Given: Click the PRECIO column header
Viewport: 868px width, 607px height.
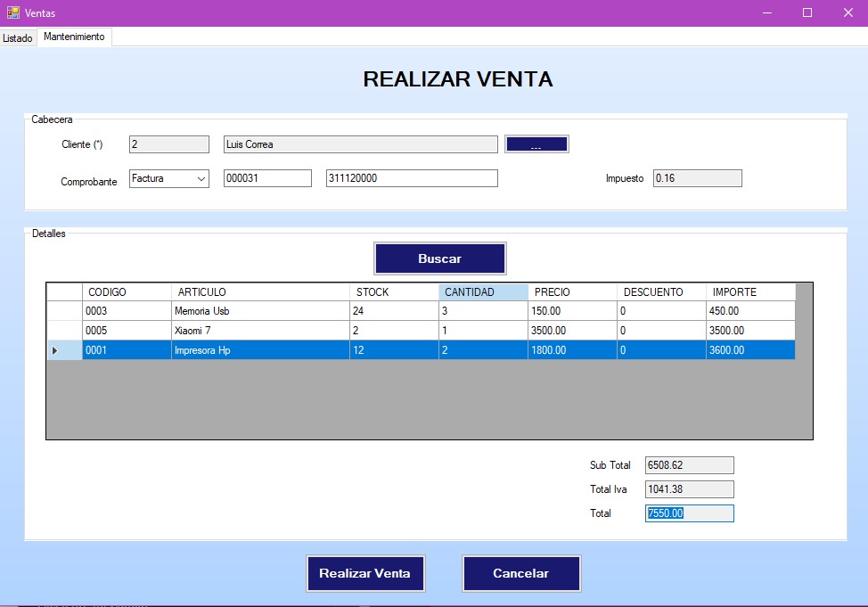Looking at the screenshot, I should (571, 292).
